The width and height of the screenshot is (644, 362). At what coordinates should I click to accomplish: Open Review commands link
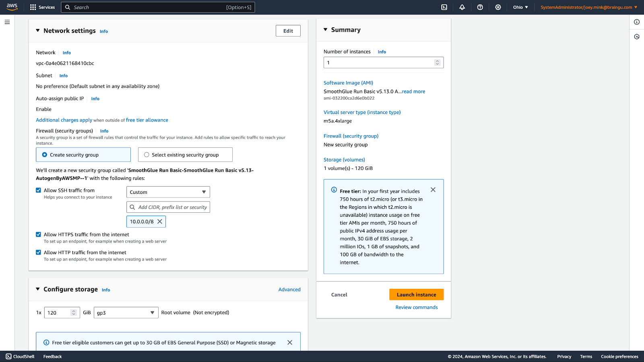pos(417,307)
